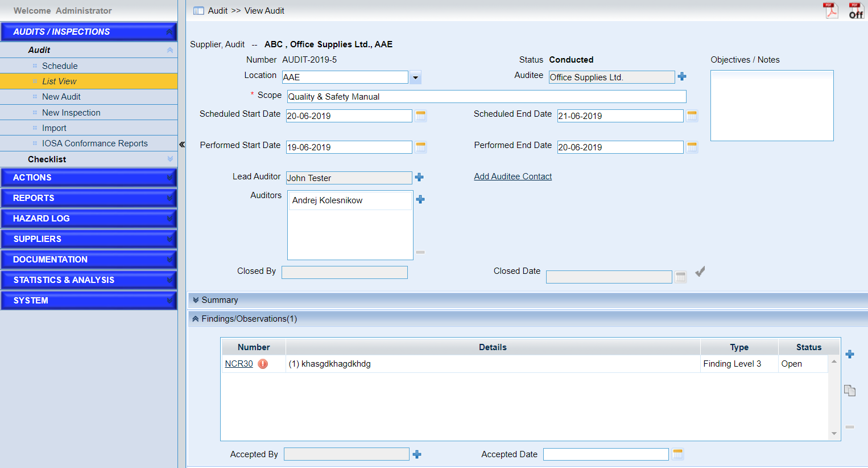Open Performed Start Date calendar

[x=421, y=147]
